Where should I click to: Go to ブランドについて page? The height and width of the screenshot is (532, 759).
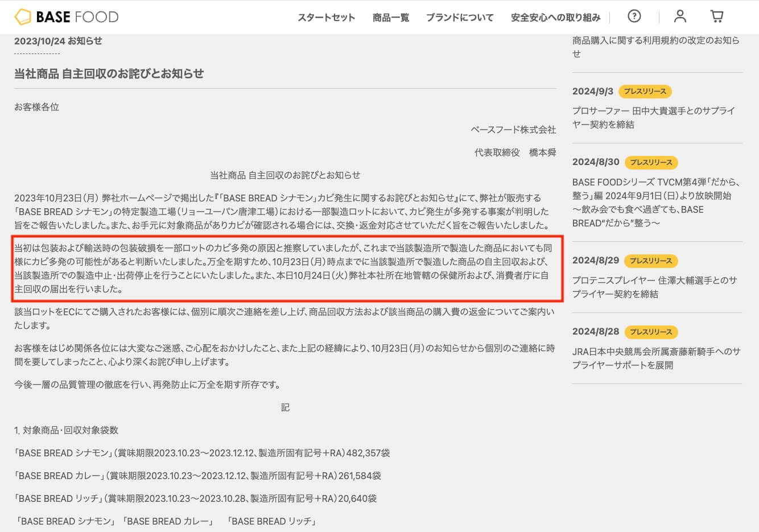[x=460, y=18]
